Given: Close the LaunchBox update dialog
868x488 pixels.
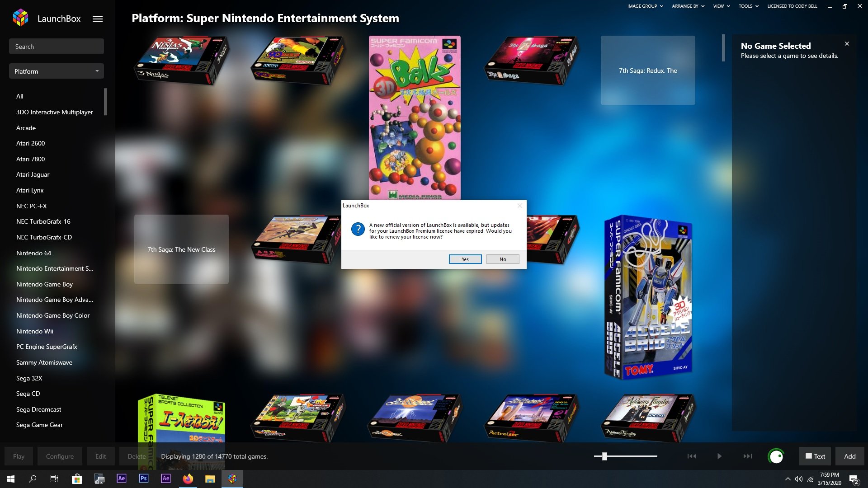Looking at the screenshot, I should [x=519, y=206].
